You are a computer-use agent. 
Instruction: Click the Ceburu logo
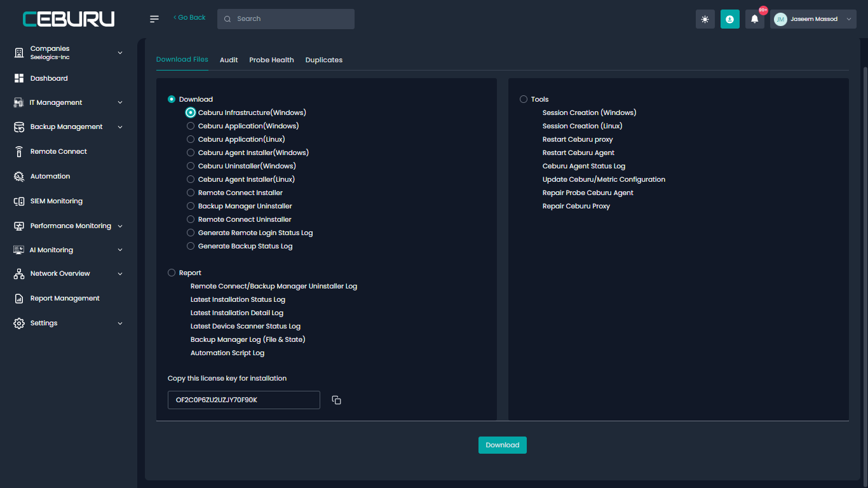tap(69, 19)
